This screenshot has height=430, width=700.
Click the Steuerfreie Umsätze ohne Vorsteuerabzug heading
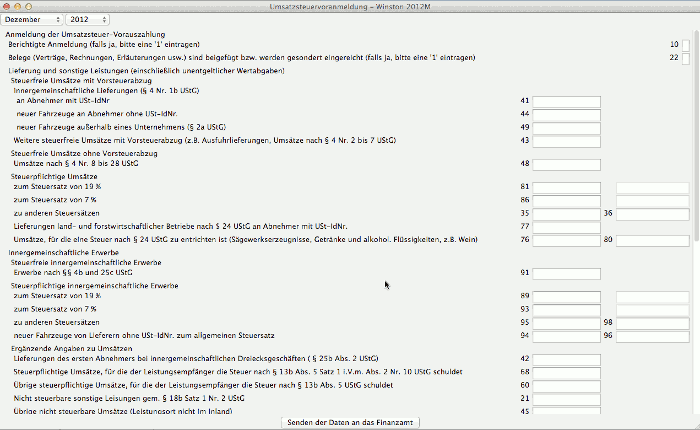pyautogui.click(x=84, y=153)
